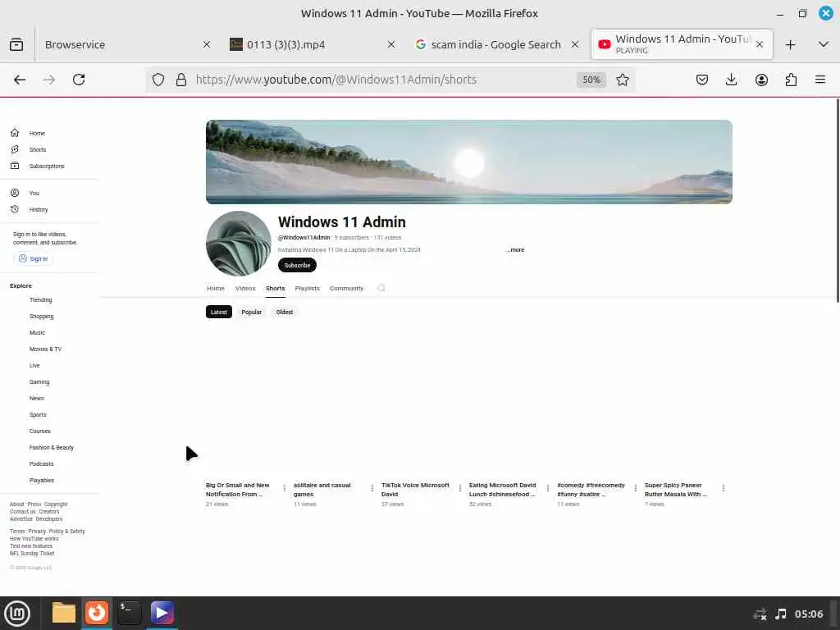Image resolution: width=840 pixels, height=630 pixels.
Task: Open the Firefox downloads panel
Action: 731,80
